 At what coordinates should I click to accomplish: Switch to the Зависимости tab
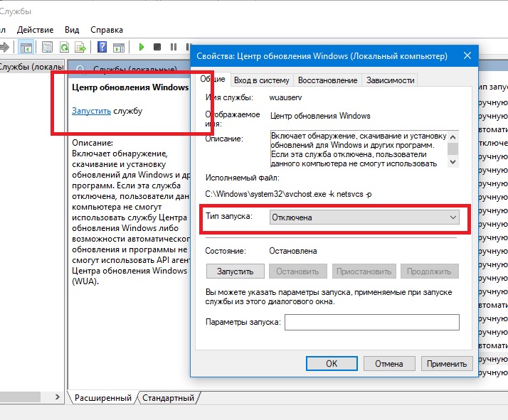[x=390, y=80]
